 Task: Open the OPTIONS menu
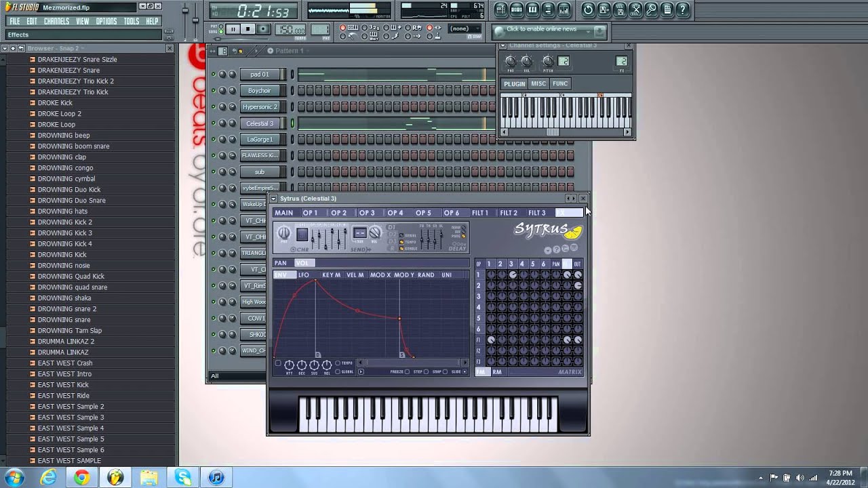click(x=106, y=21)
